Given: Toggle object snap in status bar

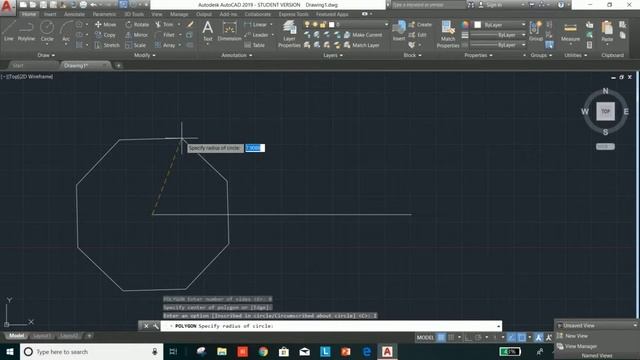Looking at the screenshot, I should [x=522, y=338].
